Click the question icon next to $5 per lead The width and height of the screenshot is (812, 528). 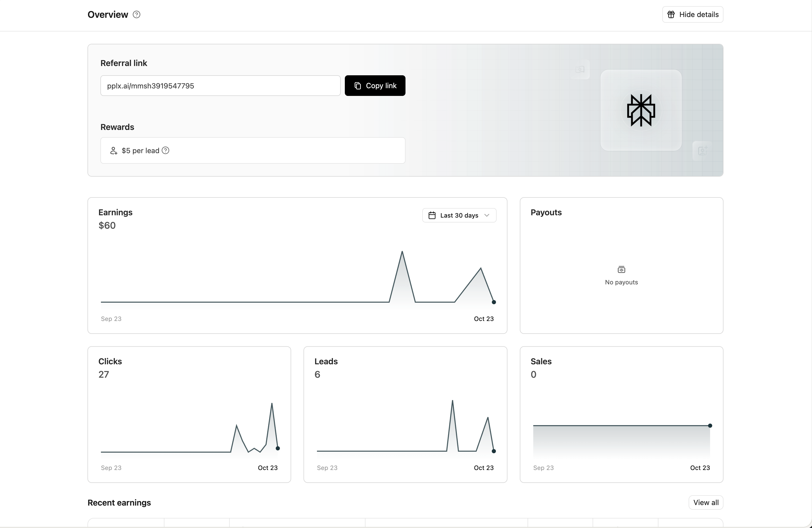(165, 150)
